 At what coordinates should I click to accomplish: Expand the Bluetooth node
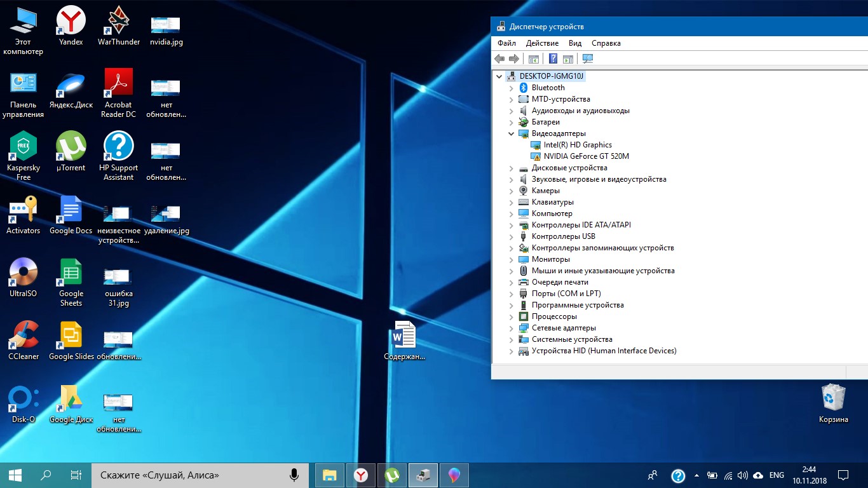point(511,88)
